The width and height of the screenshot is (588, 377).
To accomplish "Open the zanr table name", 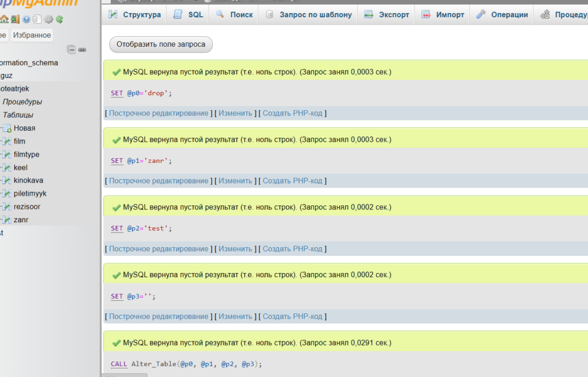I will (21, 220).
